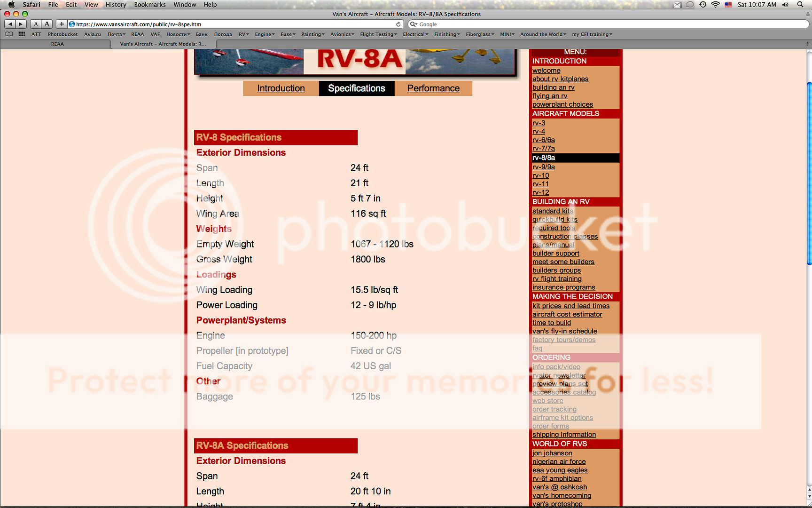Screen dimensions: 812x508
Task: Decrease page text size with small A
Action: [36, 24]
